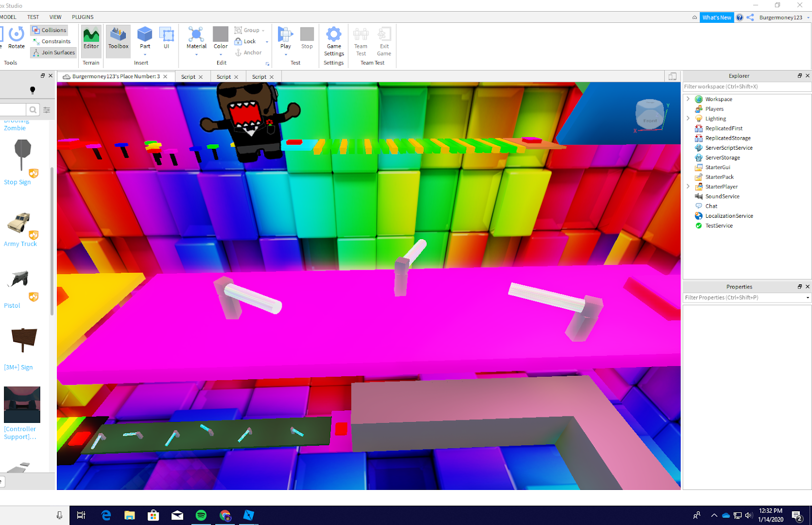Screen dimensions: 812x525
Task: Anchor the selected part
Action: pos(248,53)
